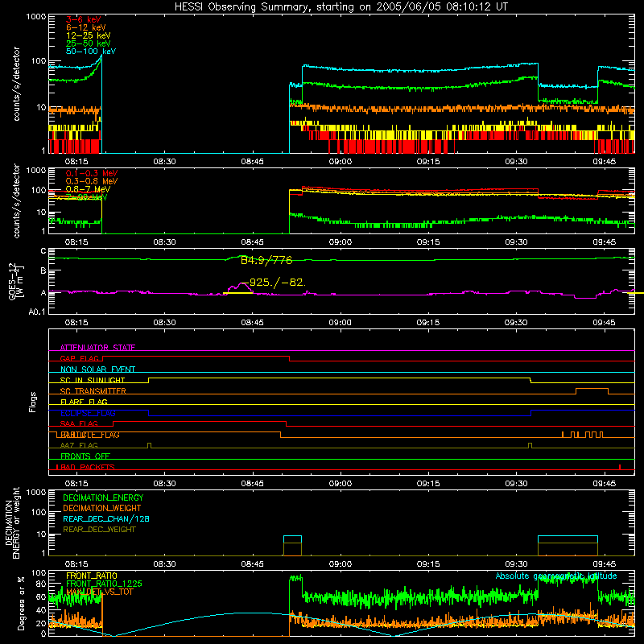The width and height of the screenshot is (644, 644).
Task: Click the 09:30 tick under the decimation panel
Action: coord(516,564)
